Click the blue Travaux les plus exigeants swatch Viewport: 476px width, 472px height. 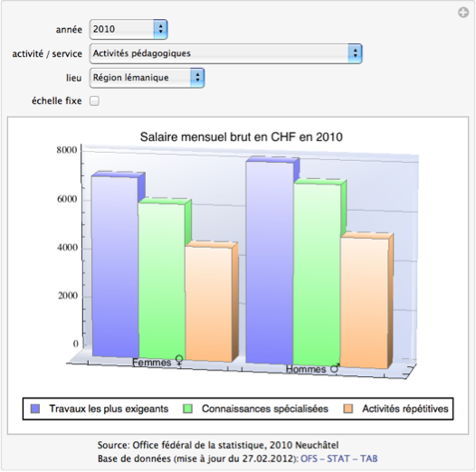point(35,409)
